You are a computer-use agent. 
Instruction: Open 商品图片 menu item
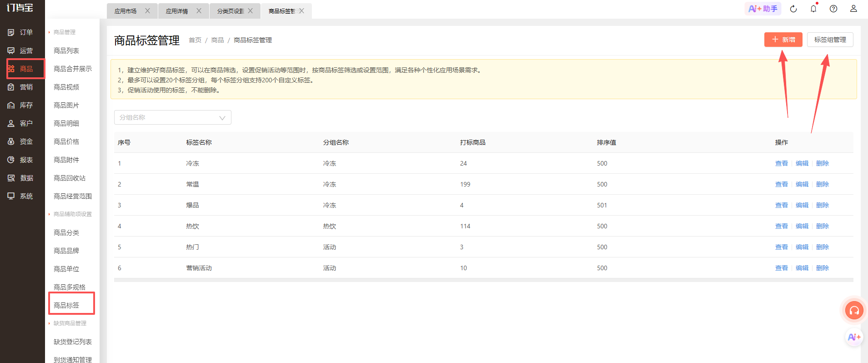66,105
